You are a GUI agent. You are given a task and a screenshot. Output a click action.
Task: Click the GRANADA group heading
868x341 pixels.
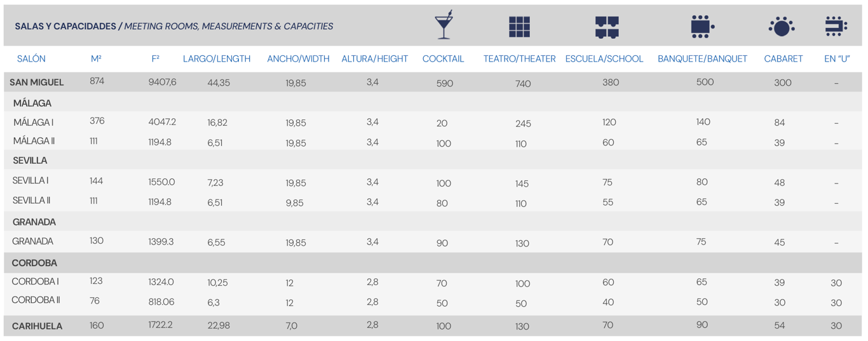[34, 222]
